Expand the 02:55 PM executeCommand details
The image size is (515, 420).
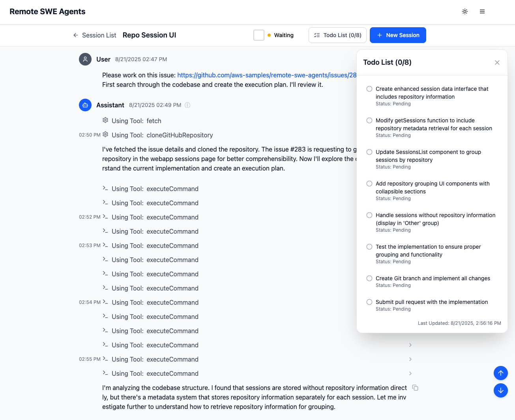(410, 359)
